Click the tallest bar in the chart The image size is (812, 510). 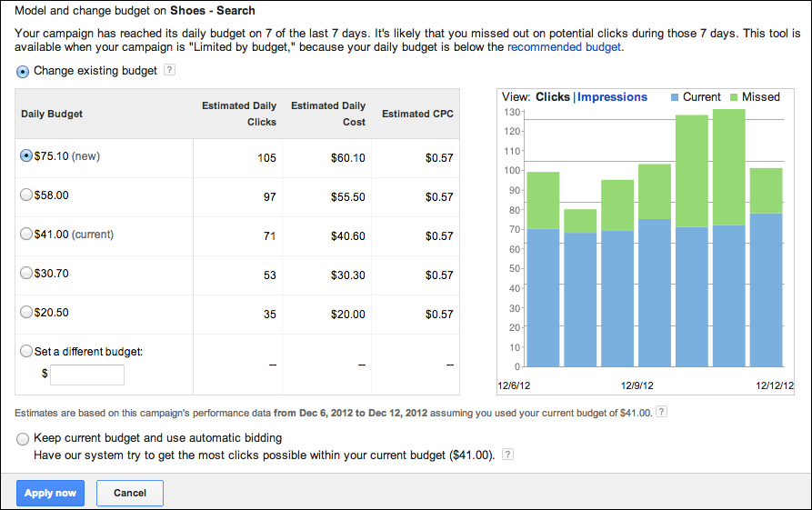pos(728,236)
